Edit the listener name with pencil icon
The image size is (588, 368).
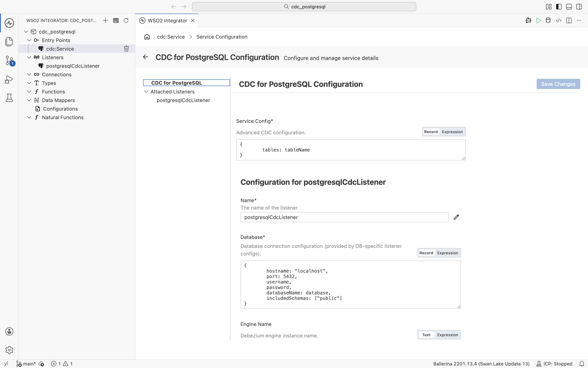coord(456,217)
